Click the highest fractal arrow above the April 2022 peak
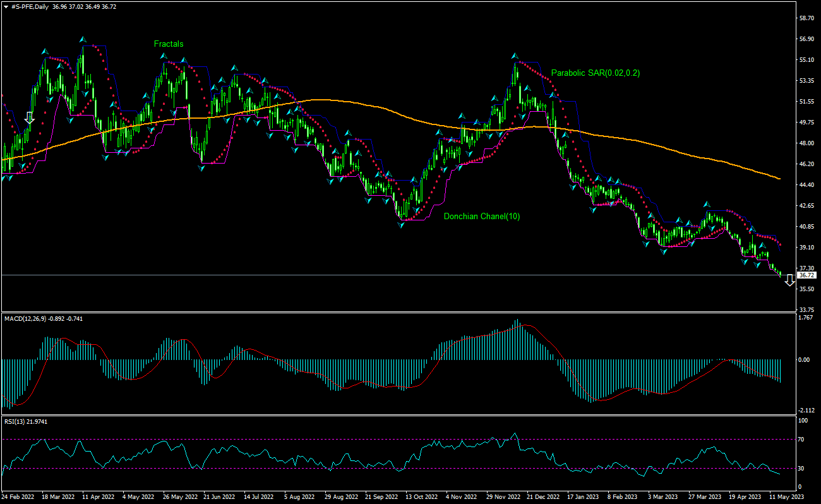This screenshot has width=821, height=504. [83, 40]
